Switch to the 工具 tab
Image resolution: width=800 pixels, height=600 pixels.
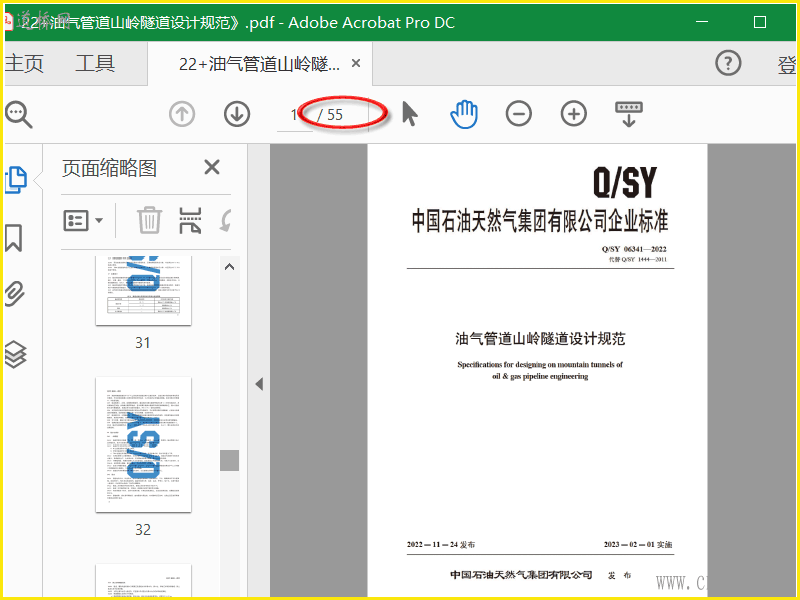(x=95, y=64)
